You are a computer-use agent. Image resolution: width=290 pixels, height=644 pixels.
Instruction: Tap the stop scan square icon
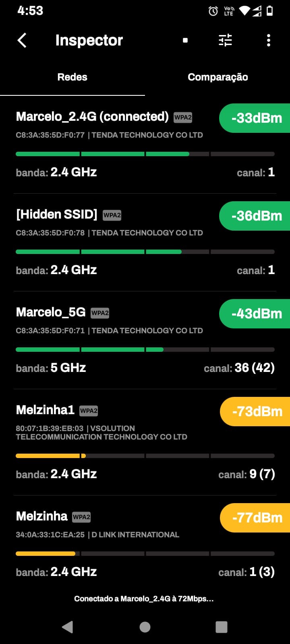[x=185, y=40]
